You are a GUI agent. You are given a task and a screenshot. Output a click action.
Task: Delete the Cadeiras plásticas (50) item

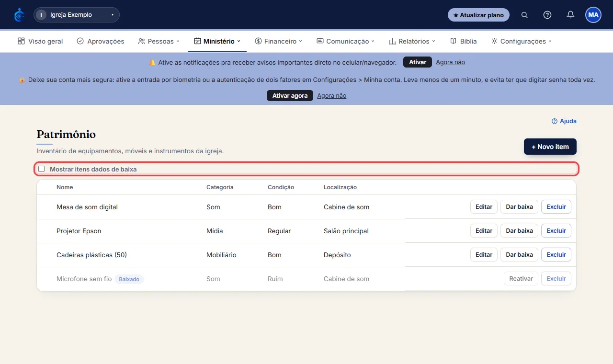(x=556, y=255)
